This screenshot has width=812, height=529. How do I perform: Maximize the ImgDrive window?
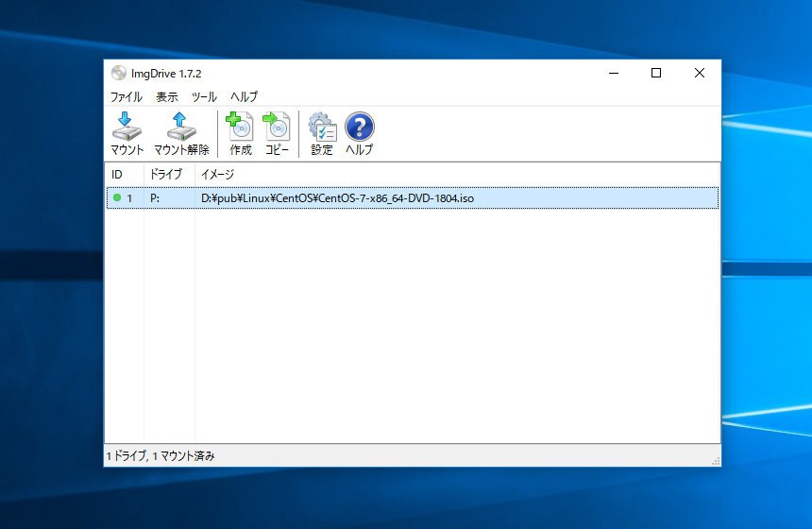656,74
